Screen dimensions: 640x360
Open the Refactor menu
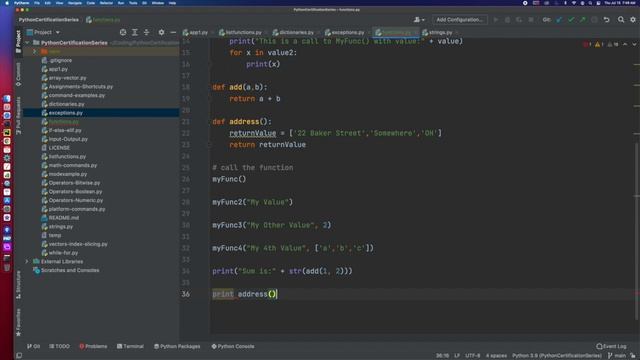coord(106,3)
